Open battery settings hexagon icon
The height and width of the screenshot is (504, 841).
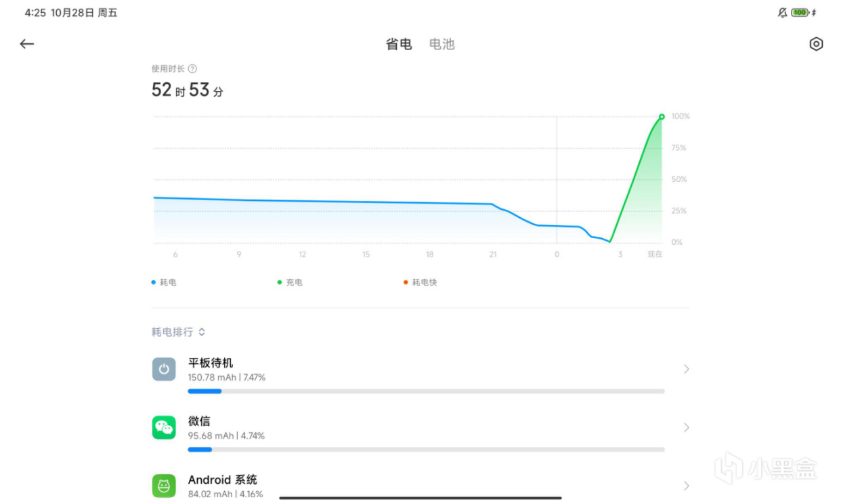816,44
